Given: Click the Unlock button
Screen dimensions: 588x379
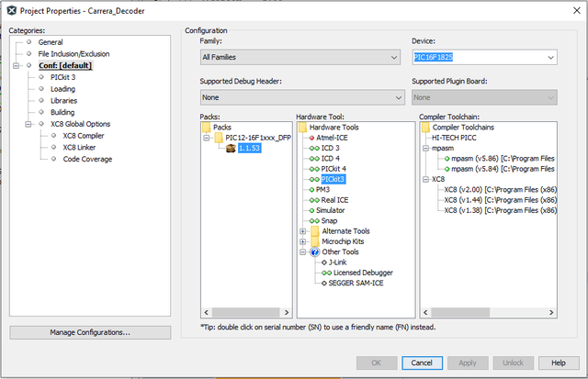Looking at the screenshot, I should [x=513, y=362].
